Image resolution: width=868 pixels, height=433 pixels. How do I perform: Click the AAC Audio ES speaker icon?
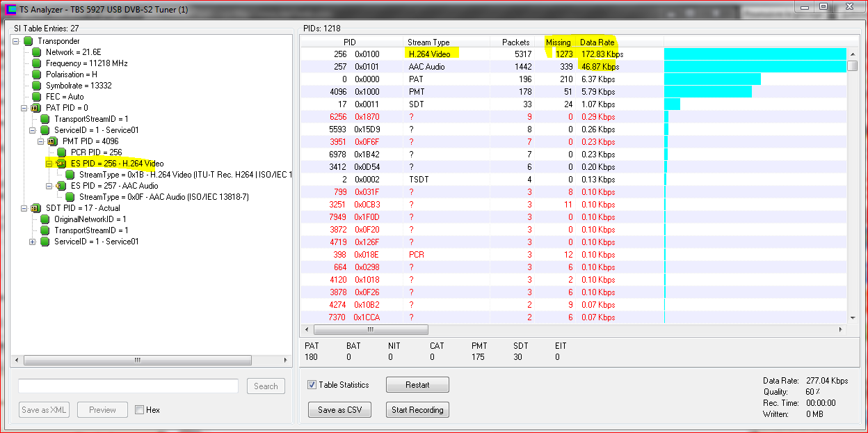point(61,186)
